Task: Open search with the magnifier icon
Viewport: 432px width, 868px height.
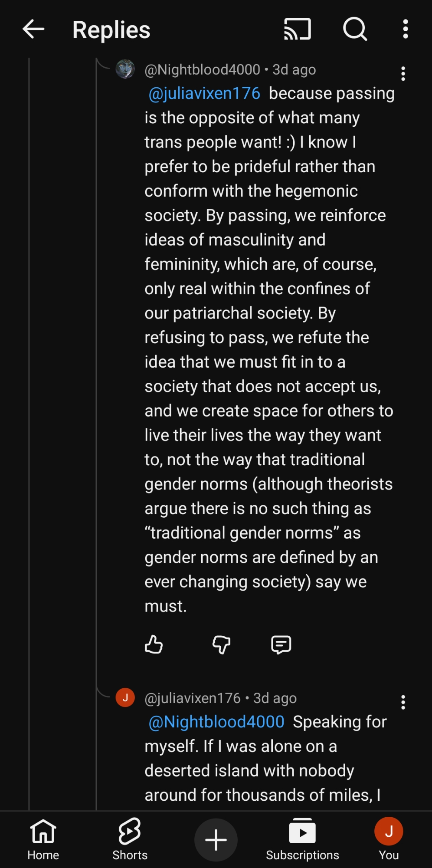Action: 355,30
